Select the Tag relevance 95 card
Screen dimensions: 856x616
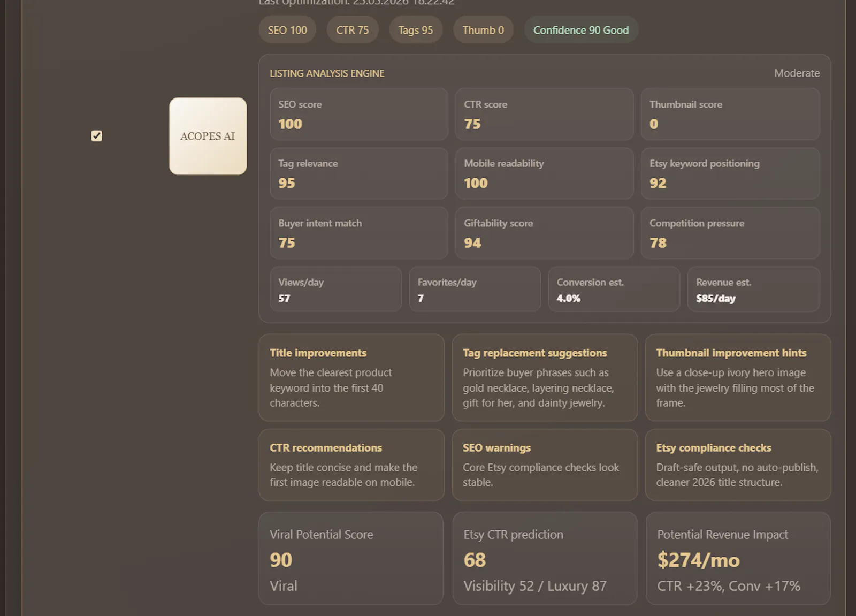(359, 173)
